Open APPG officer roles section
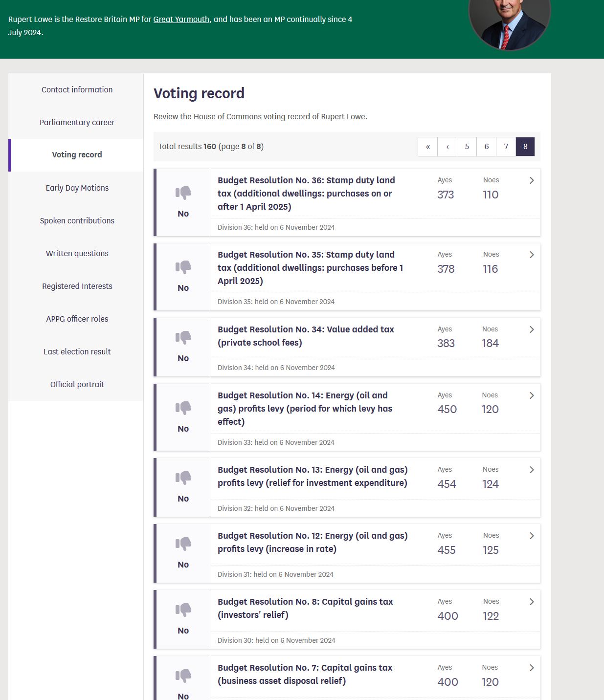The image size is (604, 700). (77, 319)
